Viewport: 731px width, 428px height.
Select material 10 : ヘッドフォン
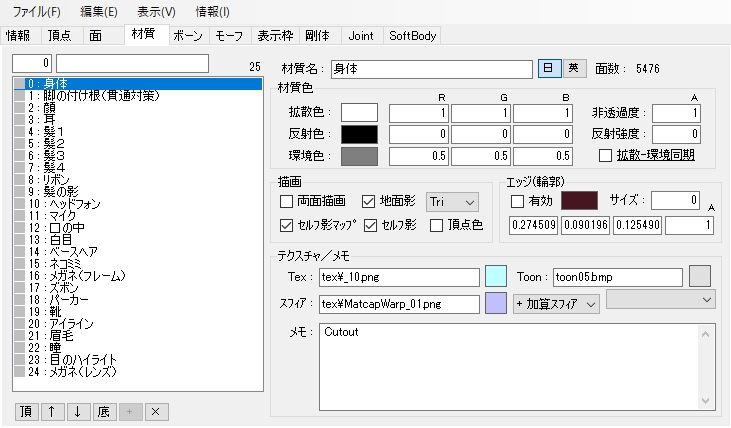pos(138,204)
